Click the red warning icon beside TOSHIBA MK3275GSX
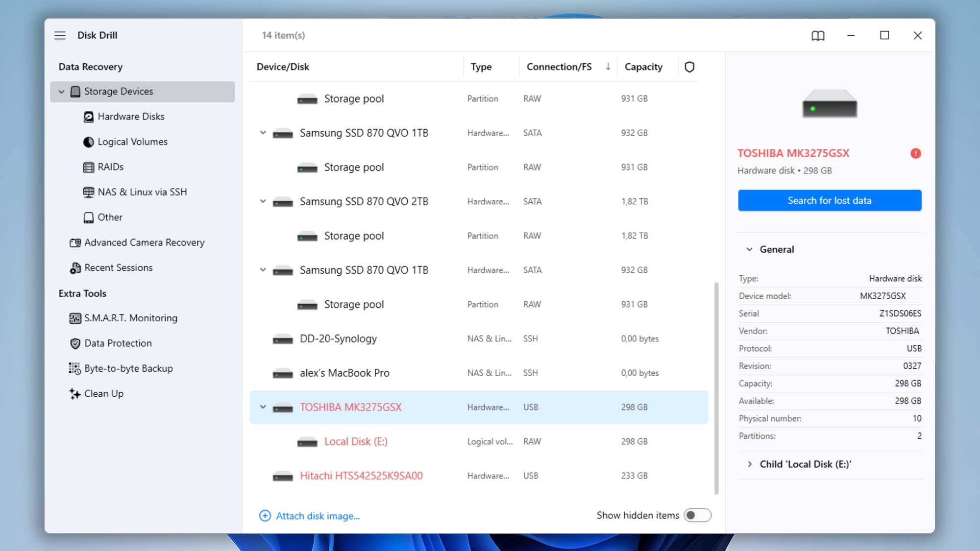The image size is (980, 551). (915, 153)
